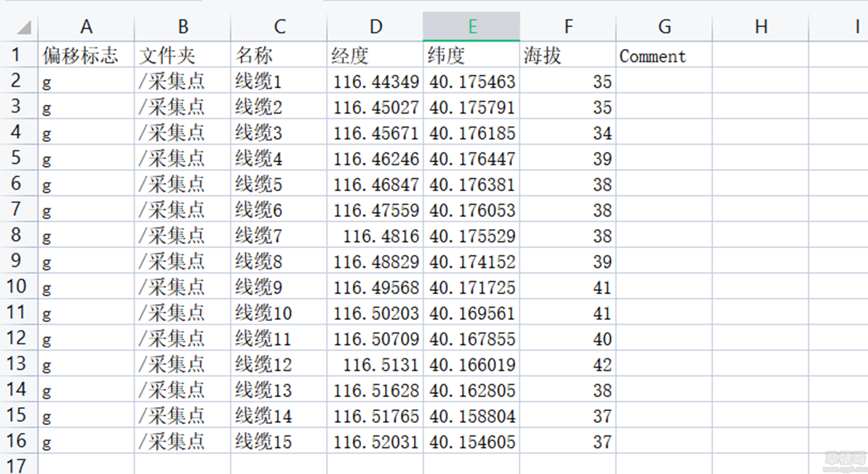Select column D header
This screenshot has height=474, width=868.
(x=375, y=27)
